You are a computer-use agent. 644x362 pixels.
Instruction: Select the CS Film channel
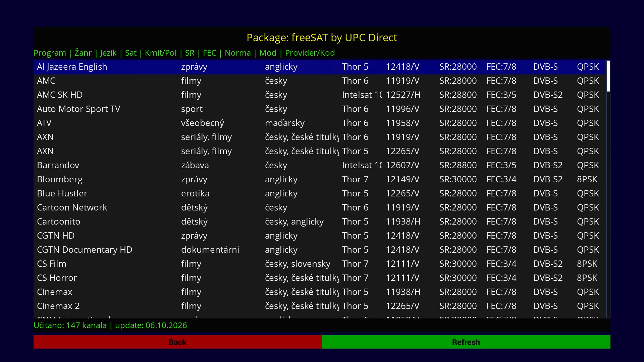pyautogui.click(x=319, y=264)
